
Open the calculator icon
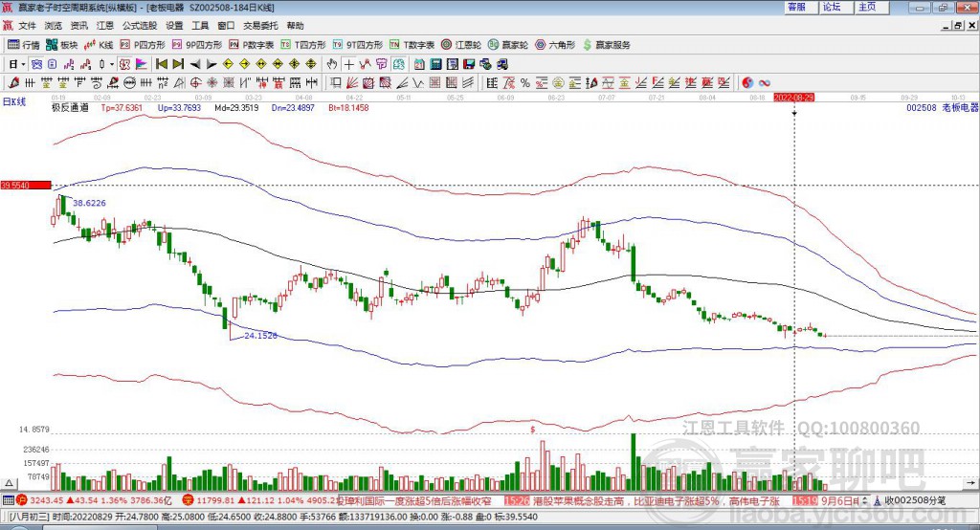point(435,64)
